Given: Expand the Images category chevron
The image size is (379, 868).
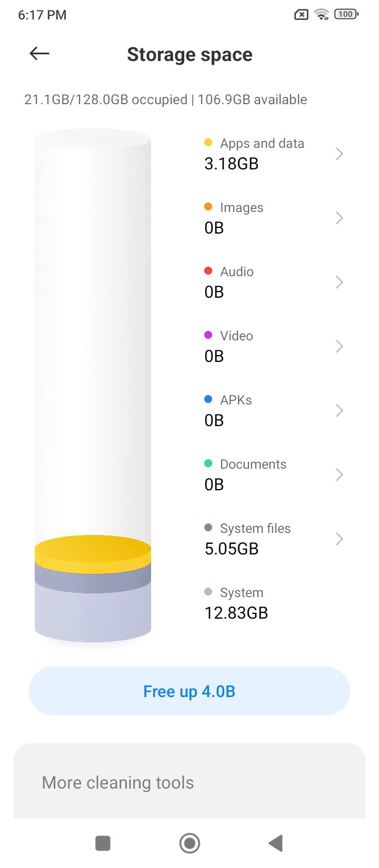Looking at the screenshot, I should [340, 218].
